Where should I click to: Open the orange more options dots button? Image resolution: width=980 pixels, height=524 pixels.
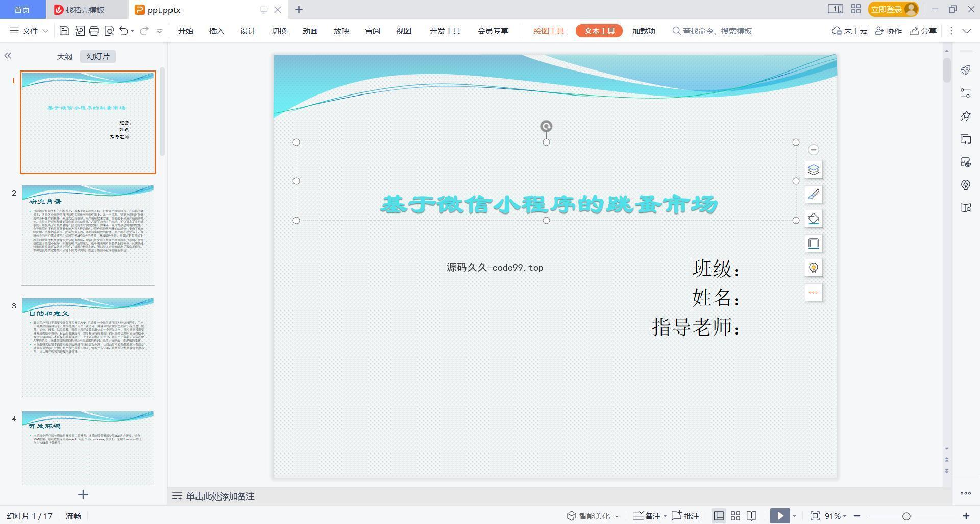814,292
